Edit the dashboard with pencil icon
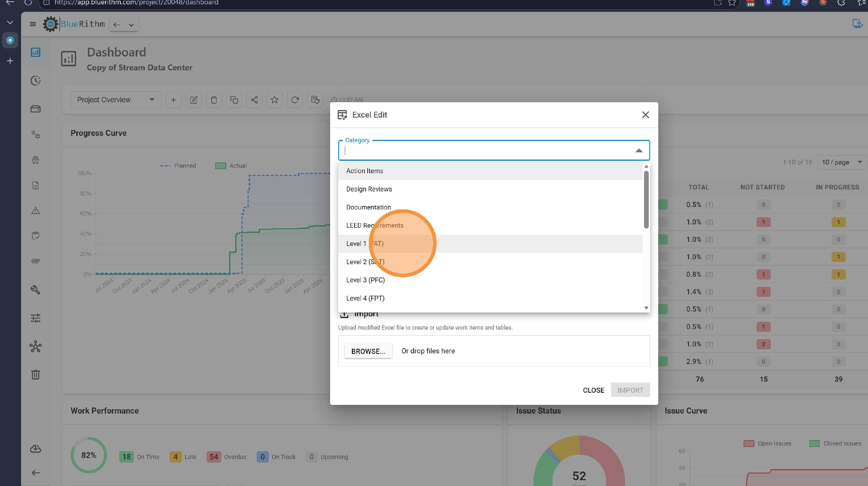Image resolution: width=868 pixels, height=486 pixels. 193,100
